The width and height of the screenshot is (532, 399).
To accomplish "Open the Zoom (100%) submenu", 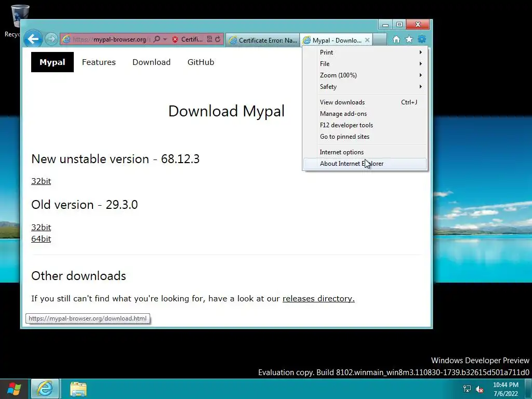I will tap(365, 75).
